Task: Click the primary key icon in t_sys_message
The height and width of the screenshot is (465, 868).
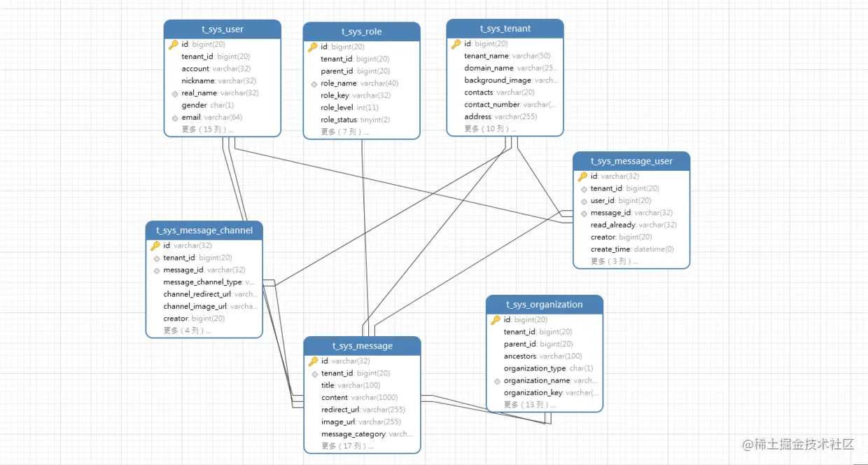Action: 314,361
